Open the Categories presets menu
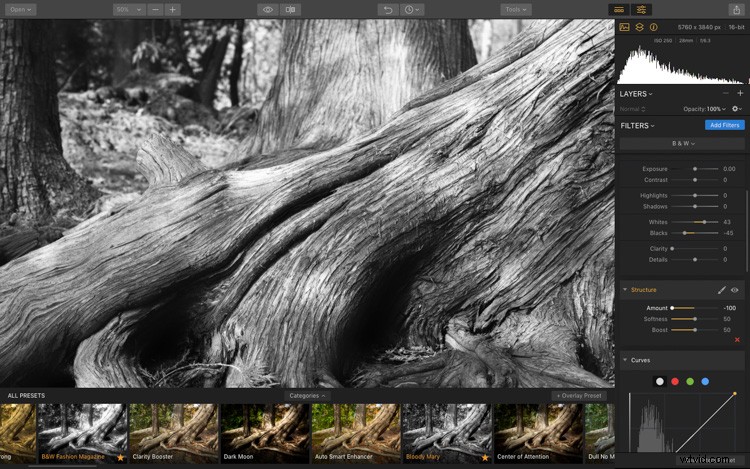This screenshot has height=469, width=750. [x=307, y=396]
